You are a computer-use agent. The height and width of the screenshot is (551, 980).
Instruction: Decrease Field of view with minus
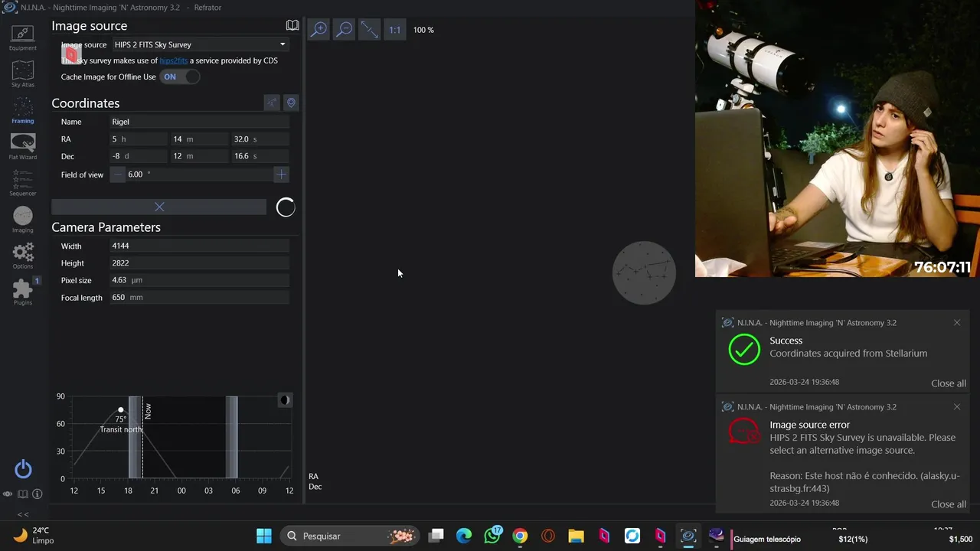[118, 174]
